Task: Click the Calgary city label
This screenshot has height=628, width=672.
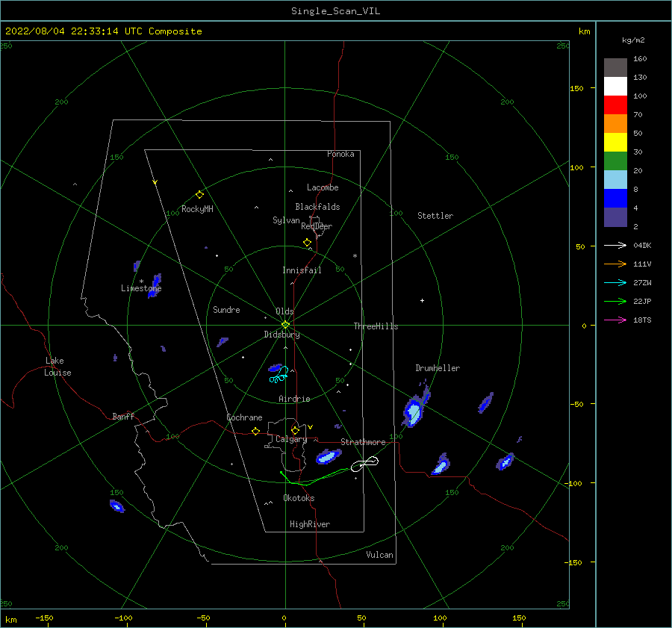Action: [x=291, y=439]
